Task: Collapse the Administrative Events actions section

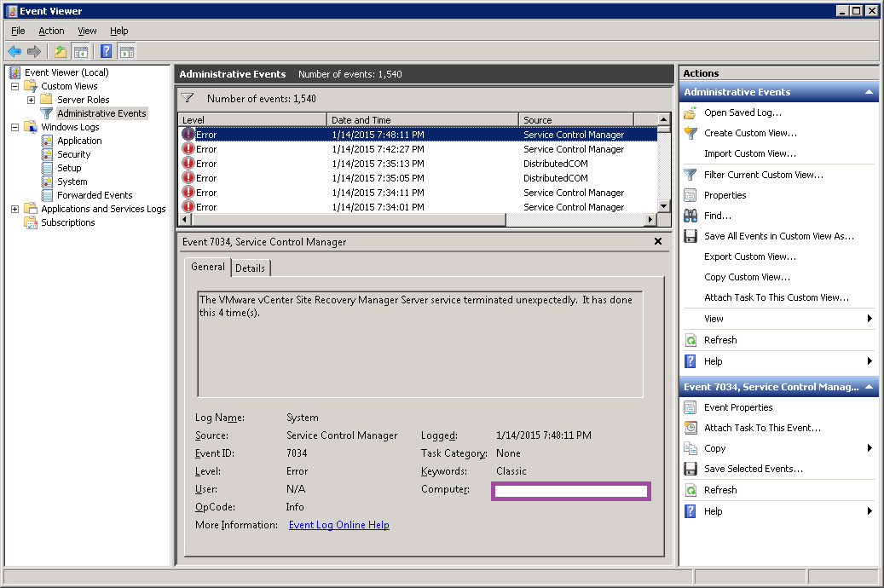Action: pyautogui.click(x=869, y=92)
